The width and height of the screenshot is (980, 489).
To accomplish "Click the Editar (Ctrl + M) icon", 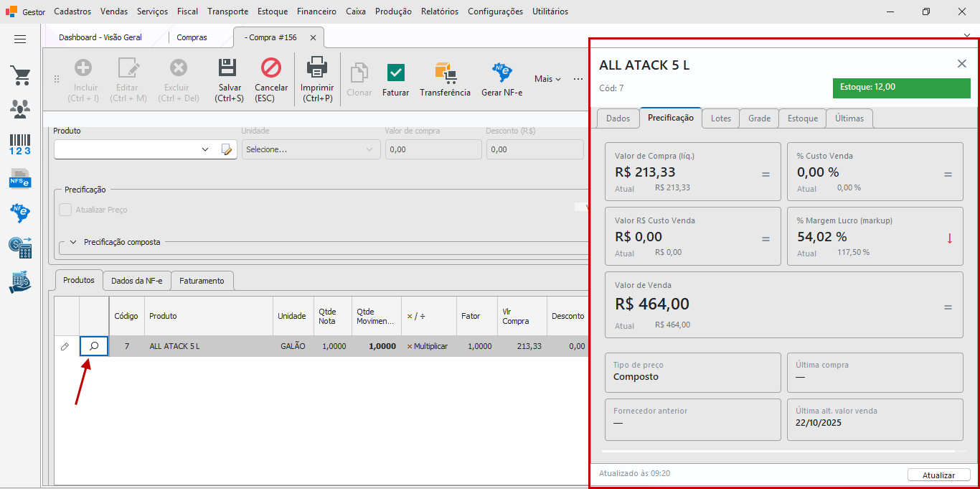I will pos(128,68).
